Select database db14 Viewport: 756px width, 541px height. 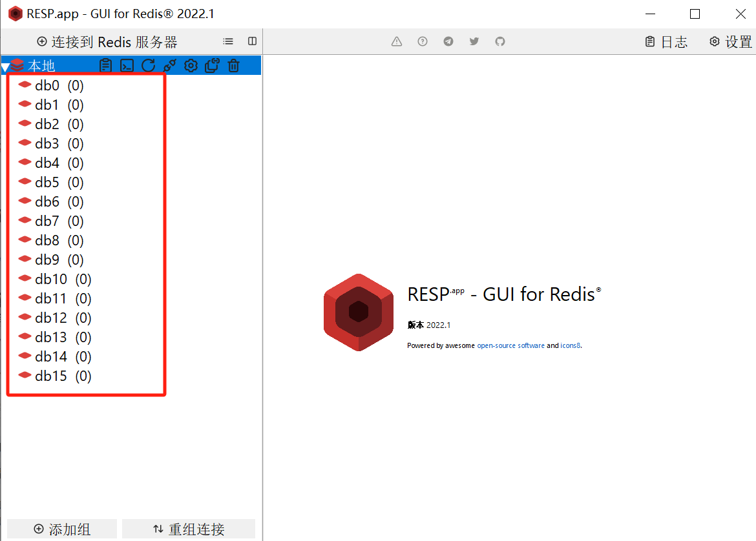click(55, 356)
